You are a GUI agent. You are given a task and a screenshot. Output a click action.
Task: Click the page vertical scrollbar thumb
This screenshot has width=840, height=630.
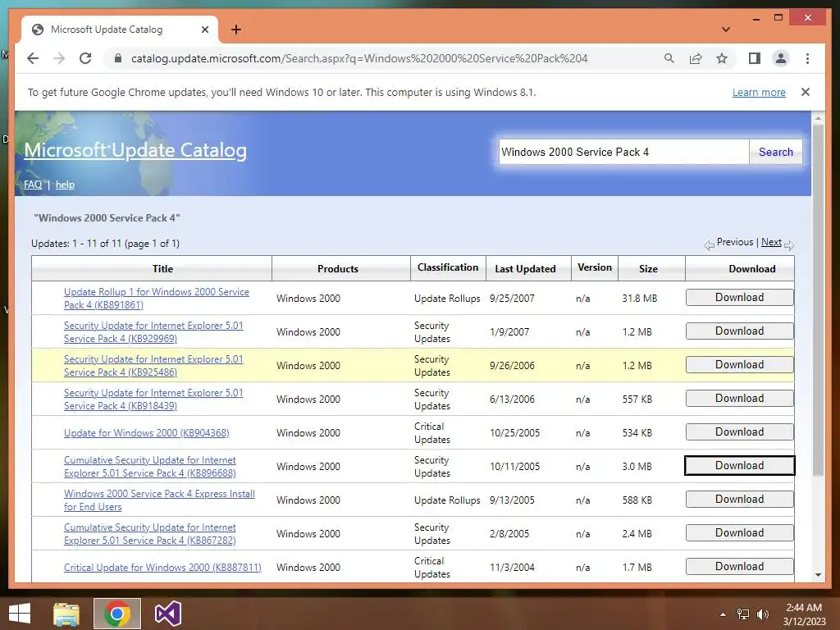(x=818, y=300)
